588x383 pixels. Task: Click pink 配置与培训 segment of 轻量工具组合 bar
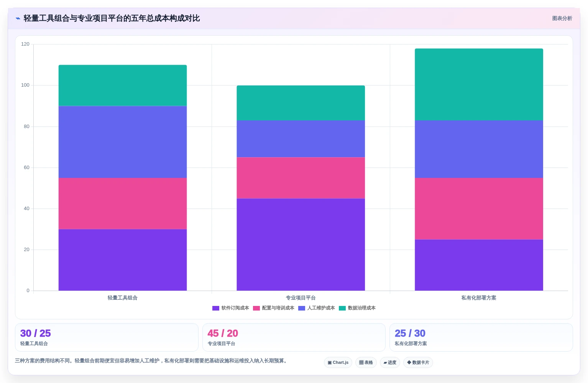tap(123, 204)
